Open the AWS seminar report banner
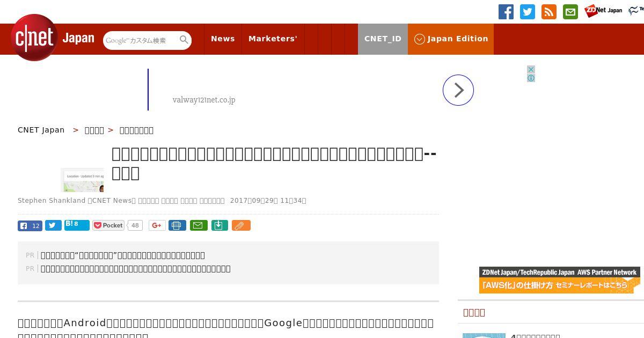 pyautogui.click(x=560, y=280)
